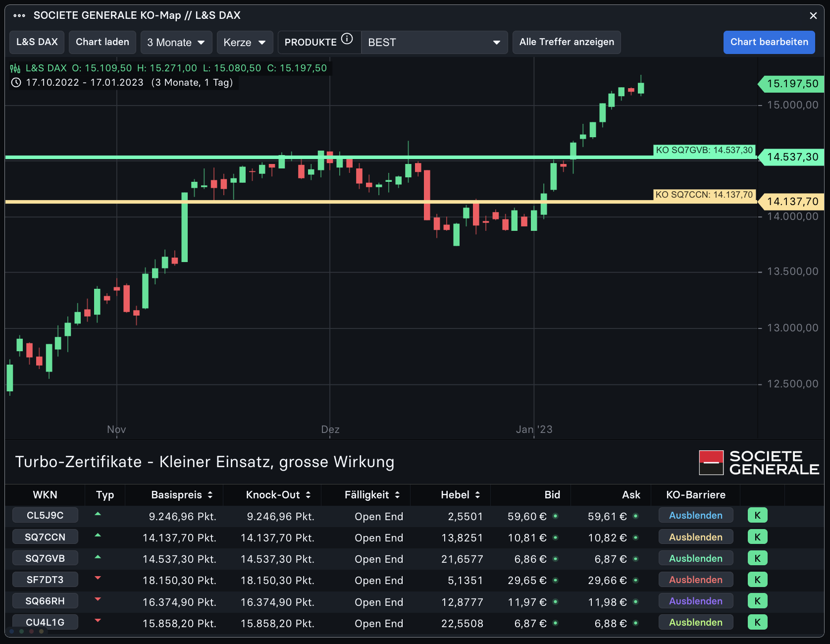Click the K button for SQ7GVB
This screenshot has height=644, width=830.
pos(757,558)
